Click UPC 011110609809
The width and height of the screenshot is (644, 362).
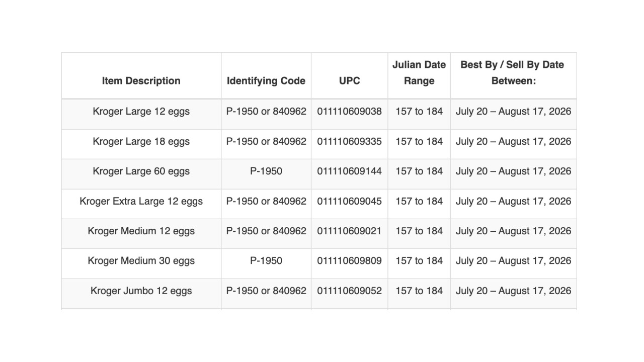pos(350,260)
